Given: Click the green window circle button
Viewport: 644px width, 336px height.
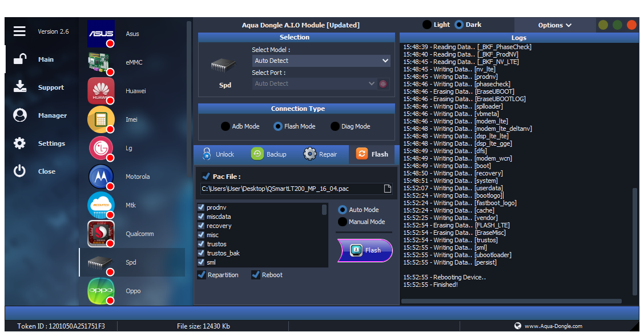Looking at the screenshot, I should pyautogui.click(x=617, y=25).
